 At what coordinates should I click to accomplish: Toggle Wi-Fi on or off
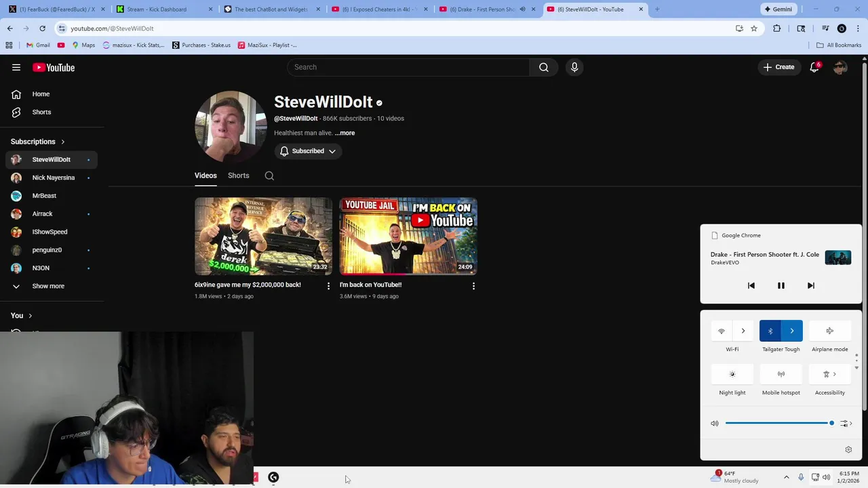pyautogui.click(x=722, y=331)
